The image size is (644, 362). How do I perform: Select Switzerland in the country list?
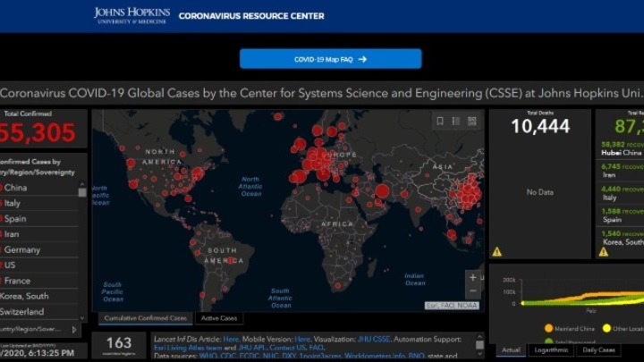[39, 312]
